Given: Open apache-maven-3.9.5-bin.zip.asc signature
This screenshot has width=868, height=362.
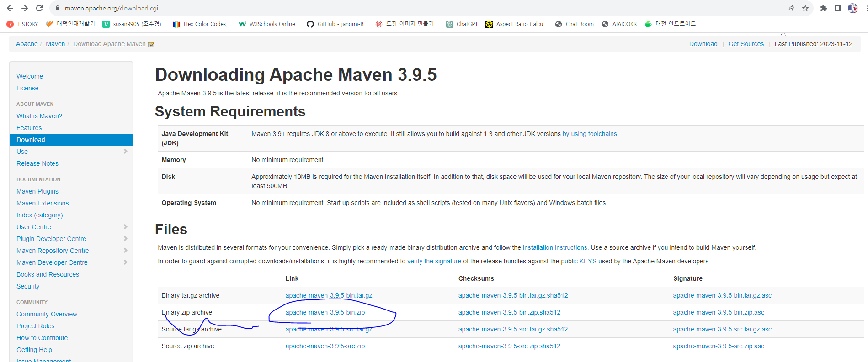Looking at the screenshot, I should coord(719,312).
